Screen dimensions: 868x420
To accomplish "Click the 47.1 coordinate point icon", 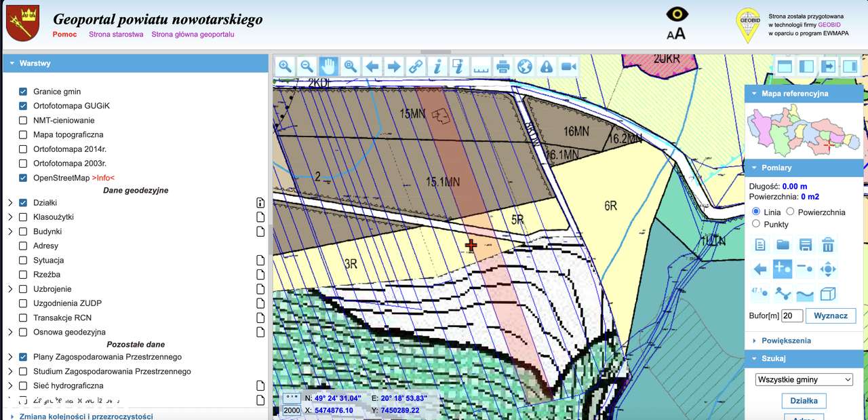I will coord(760,294).
